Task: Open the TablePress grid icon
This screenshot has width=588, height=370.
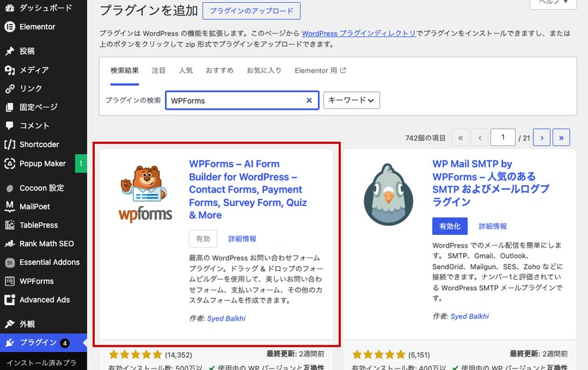Action: point(10,225)
